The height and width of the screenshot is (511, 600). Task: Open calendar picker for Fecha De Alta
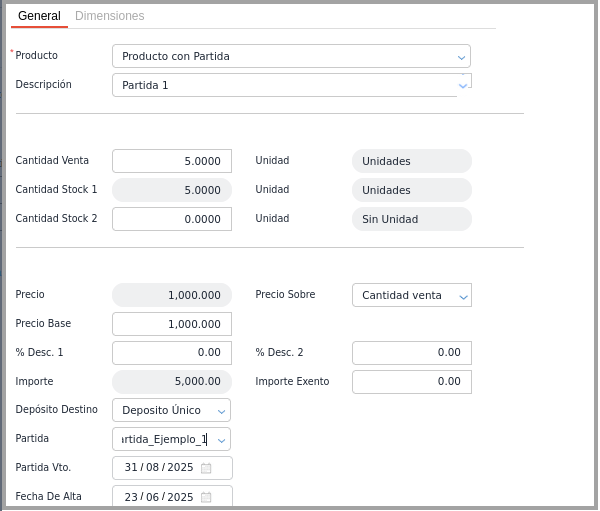pos(206,497)
